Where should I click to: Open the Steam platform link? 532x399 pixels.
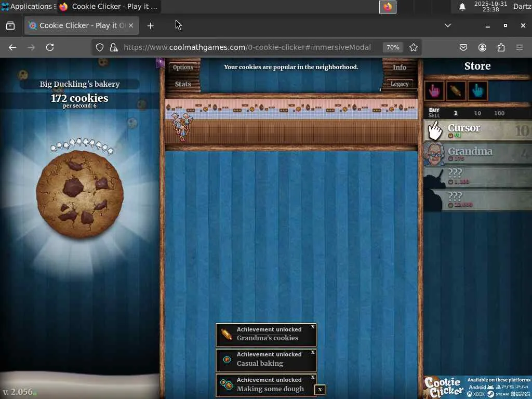click(x=499, y=394)
